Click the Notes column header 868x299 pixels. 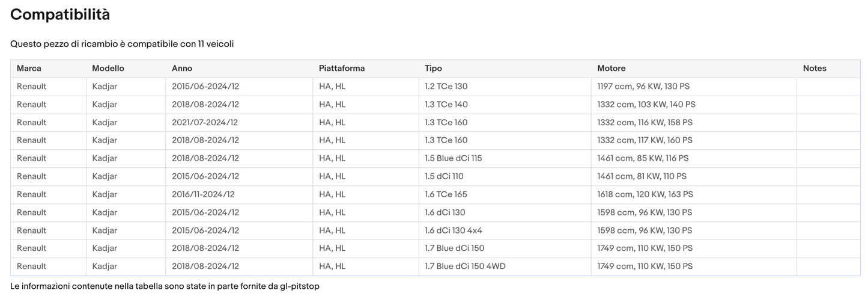pos(815,69)
